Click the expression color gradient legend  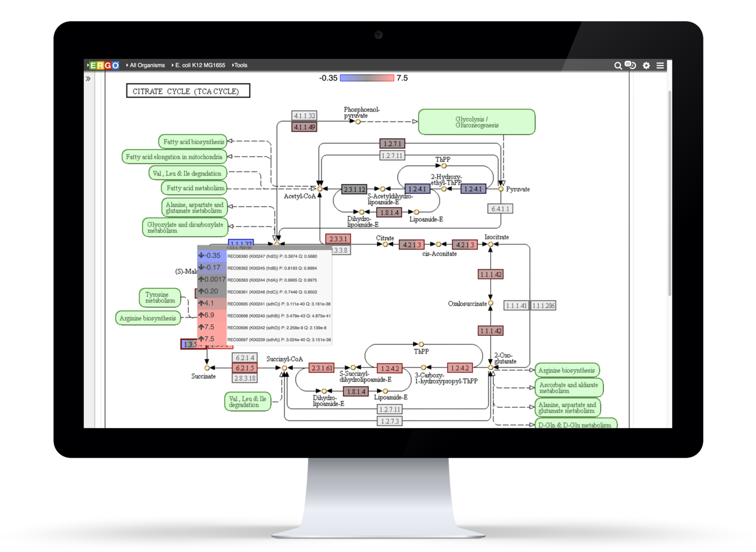point(367,78)
